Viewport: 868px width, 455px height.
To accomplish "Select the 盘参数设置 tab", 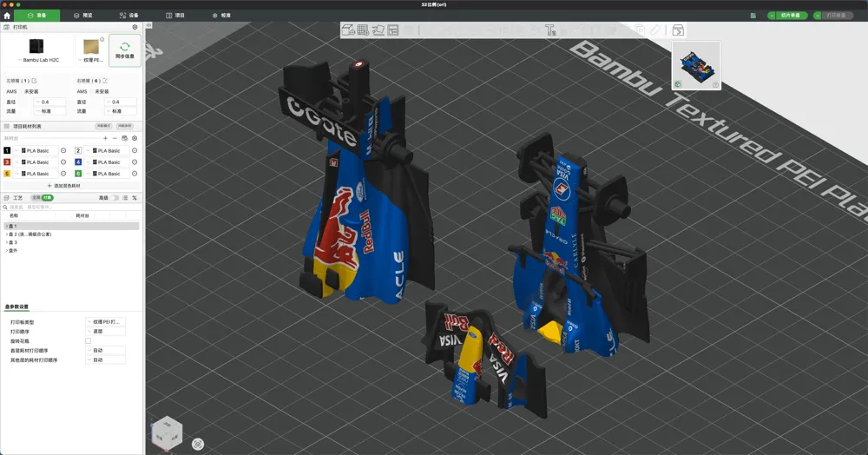I will point(16,307).
